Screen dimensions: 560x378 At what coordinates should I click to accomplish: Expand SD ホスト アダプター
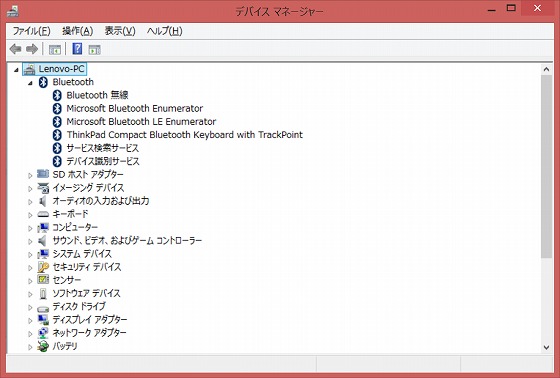point(30,175)
